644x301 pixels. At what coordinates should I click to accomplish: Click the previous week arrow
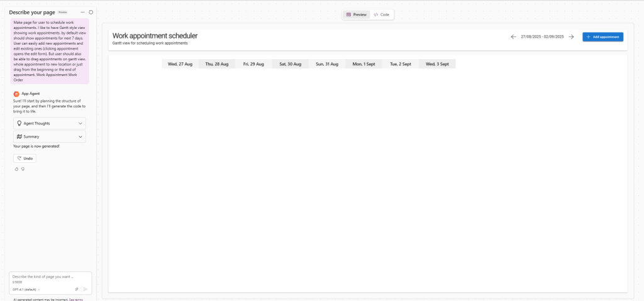(x=513, y=37)
